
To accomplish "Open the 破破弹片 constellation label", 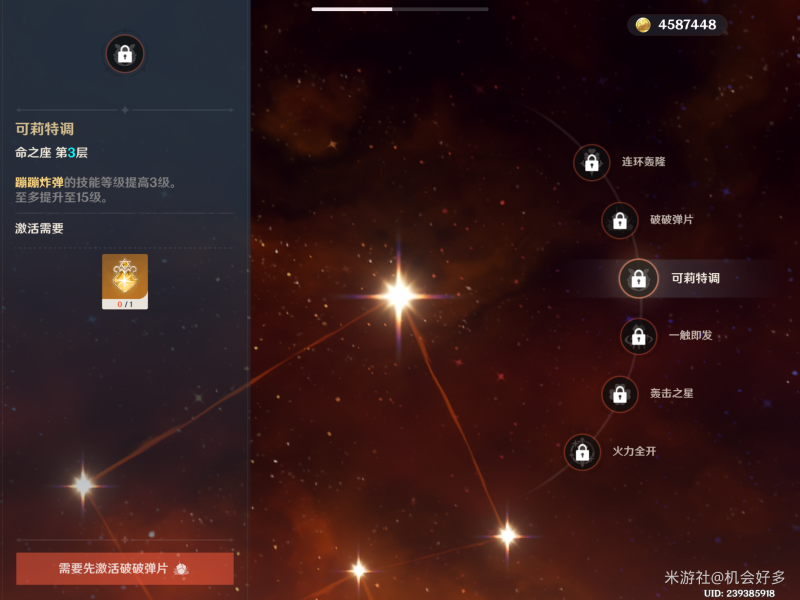I will (671, 219).
